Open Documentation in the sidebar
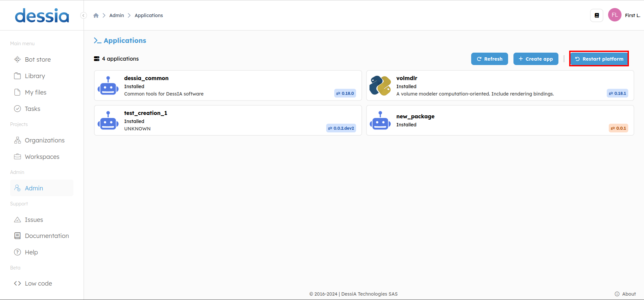 tap(42, 236)
